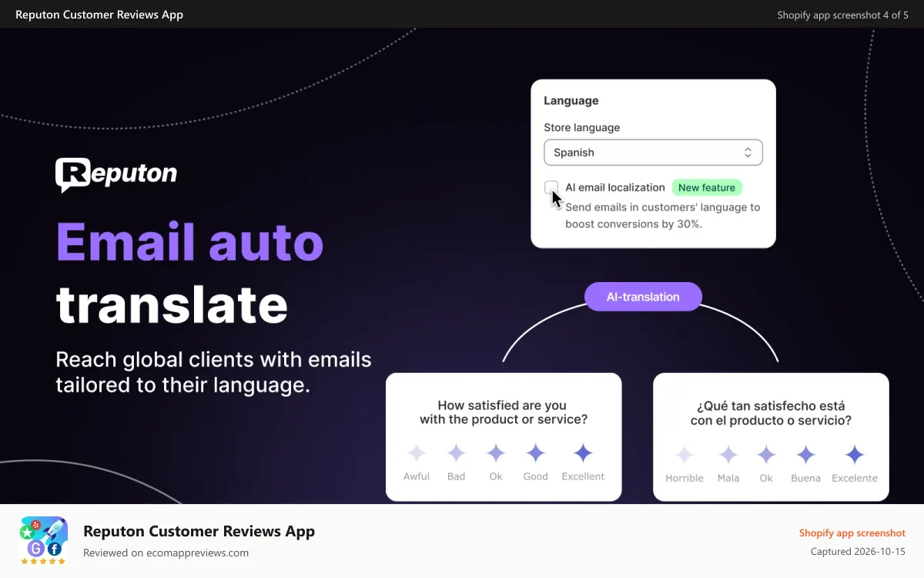Select the Bad star rating
The image size is (924, 578).
click(x=457, y=453)
